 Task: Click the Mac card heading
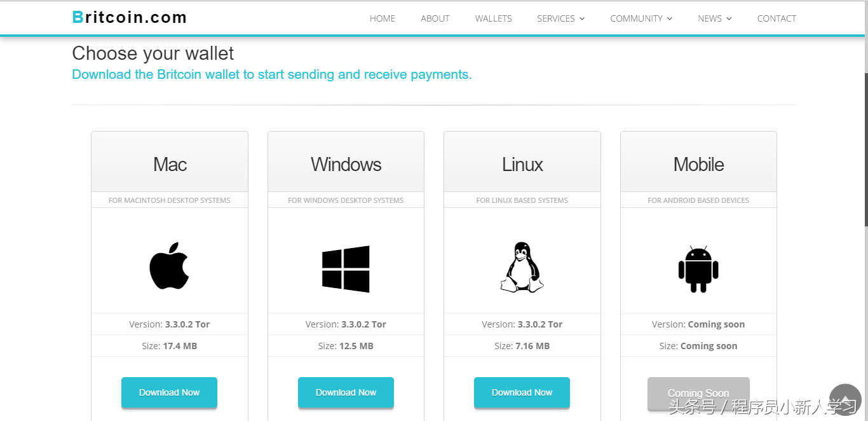click(x=170, y=165)
